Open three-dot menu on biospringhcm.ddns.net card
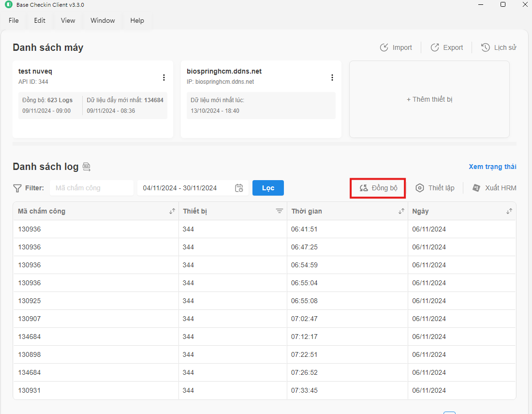The image size is (532, 414). [x=332, y=77]
